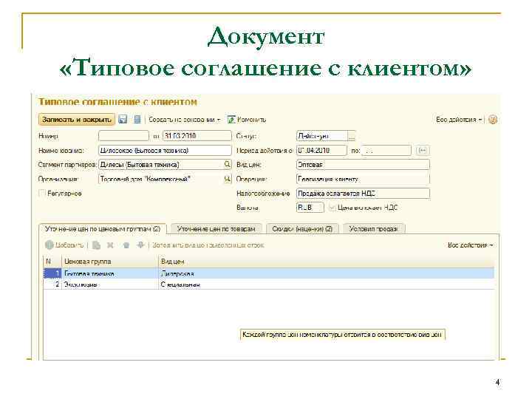Click period start date 01.04.2010
Image resolution: width=532 pixels, height=399 pixels.
pos(321,150)
